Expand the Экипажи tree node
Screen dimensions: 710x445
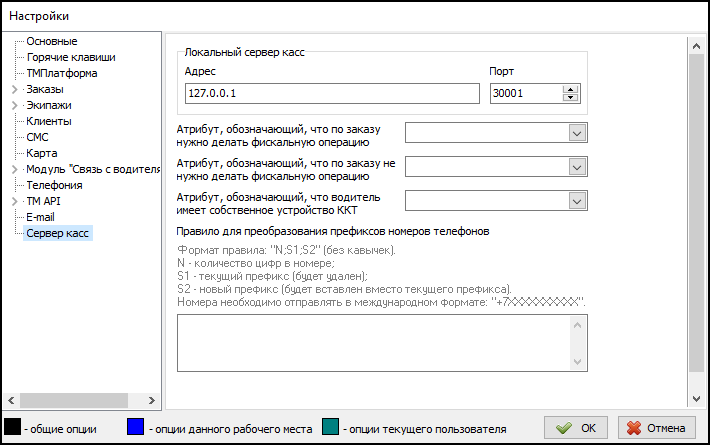pos(13,106)
